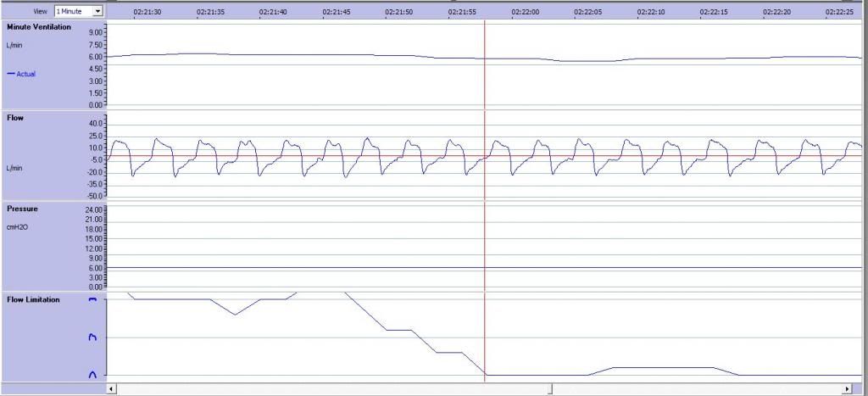Click -20.0 on the Flow axis
Image resolution: width=868 pixels, height=396 pixels.
(94, 172)
